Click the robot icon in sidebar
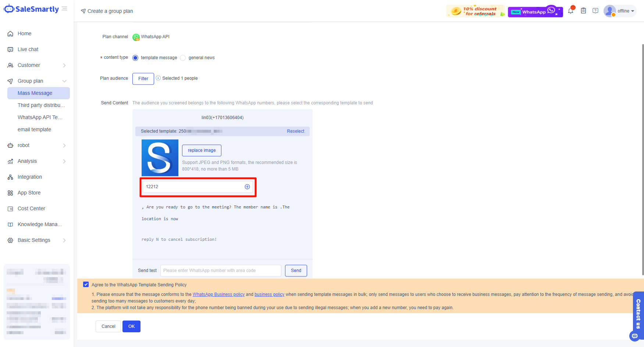The width and height of the screenshot is (644, 347). click(x=10, y=146)
